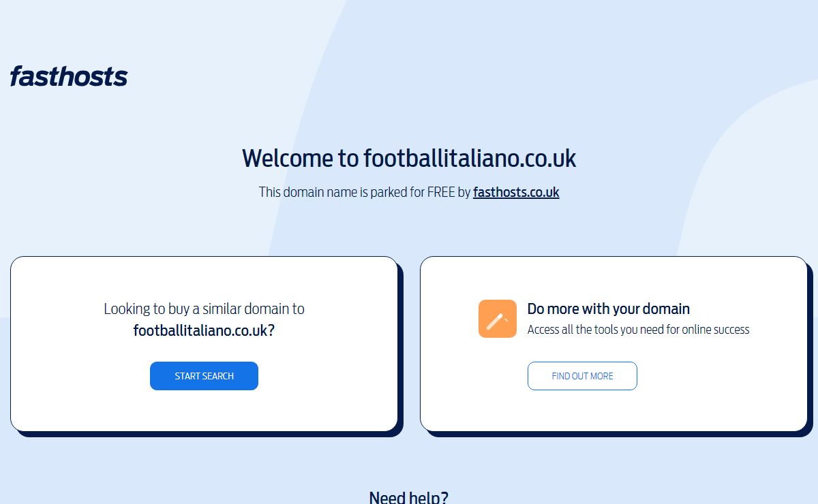Click bold footballitaliano.co.uk? in the left card
The height and width of the screenshot is (504, 818).
tap(204, 330)
